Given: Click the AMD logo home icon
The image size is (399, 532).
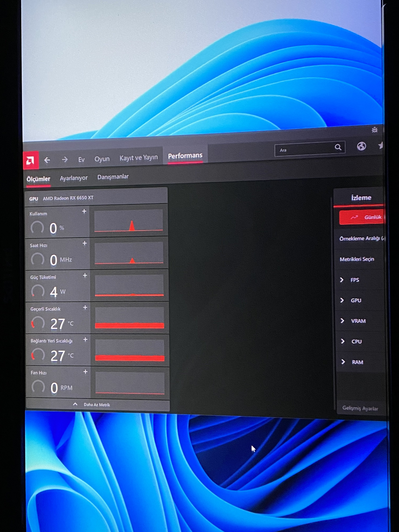Looking at the screenshot, I should tap(30, 160).
